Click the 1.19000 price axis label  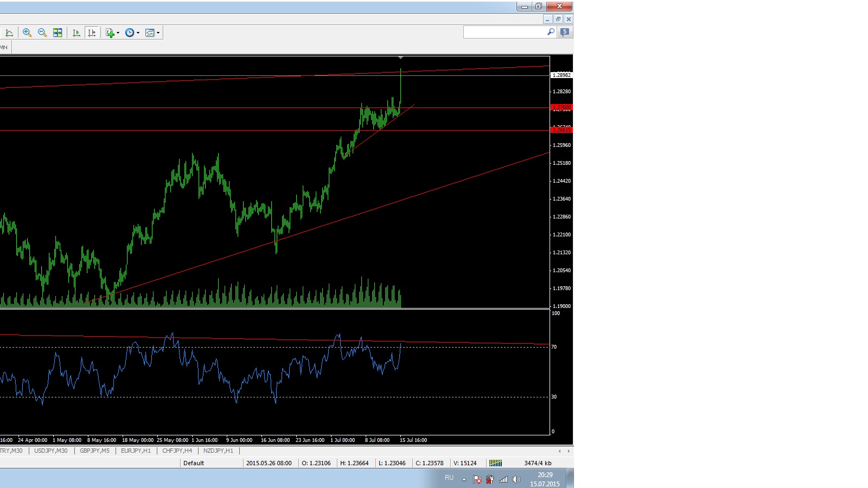tap(561, 306)
